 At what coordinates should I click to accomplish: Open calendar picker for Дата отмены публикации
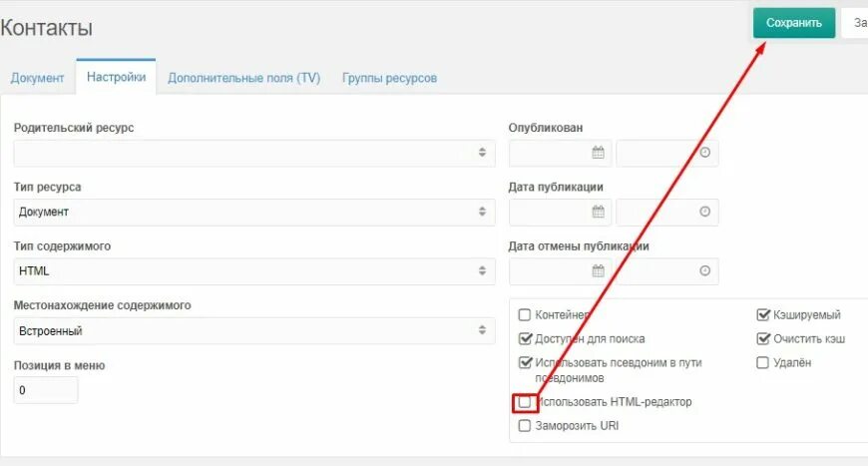tap(598, 270)
